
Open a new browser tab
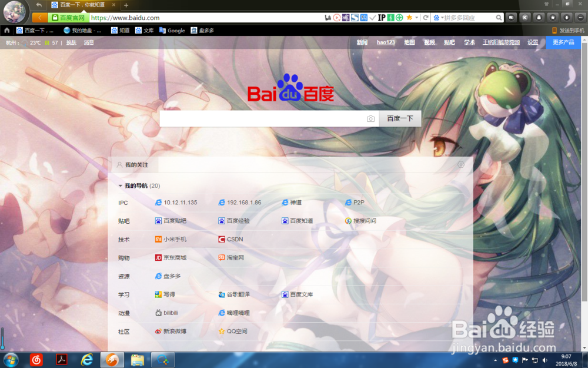126,5
